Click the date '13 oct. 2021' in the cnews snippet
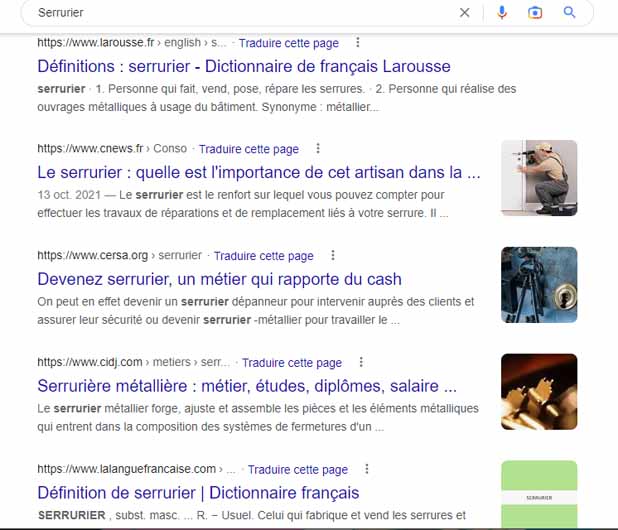The height and width of the screenshot is (530, 618). [x=69, y=195]
